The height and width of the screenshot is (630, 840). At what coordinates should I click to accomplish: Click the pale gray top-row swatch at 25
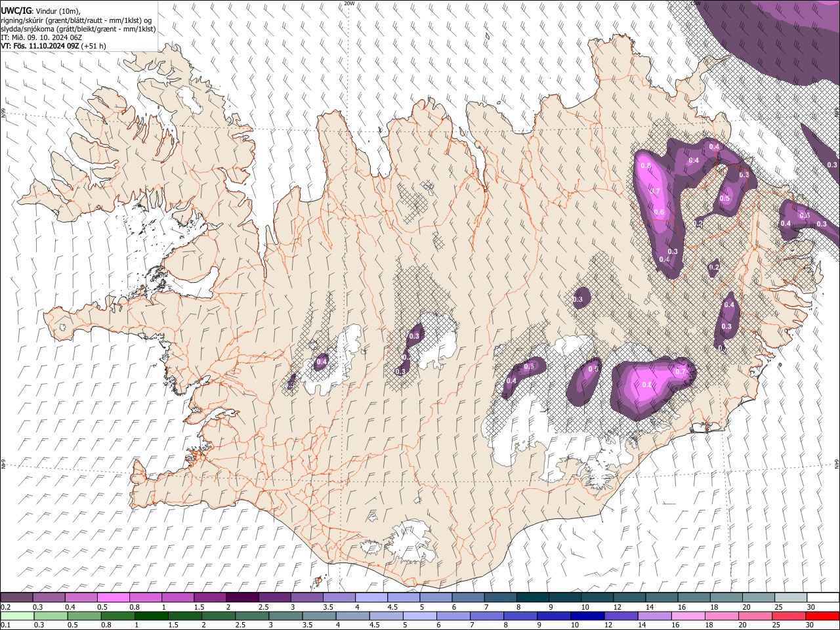pos(791,597)
